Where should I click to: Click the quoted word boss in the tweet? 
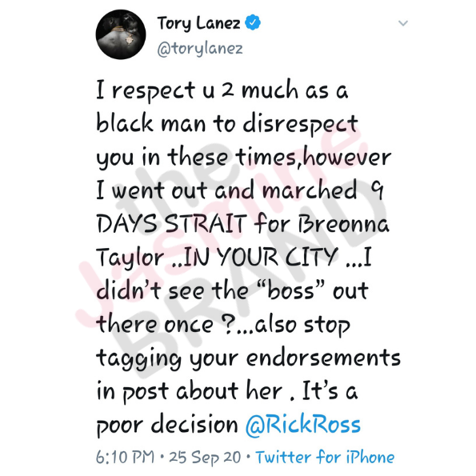point(290,290)
